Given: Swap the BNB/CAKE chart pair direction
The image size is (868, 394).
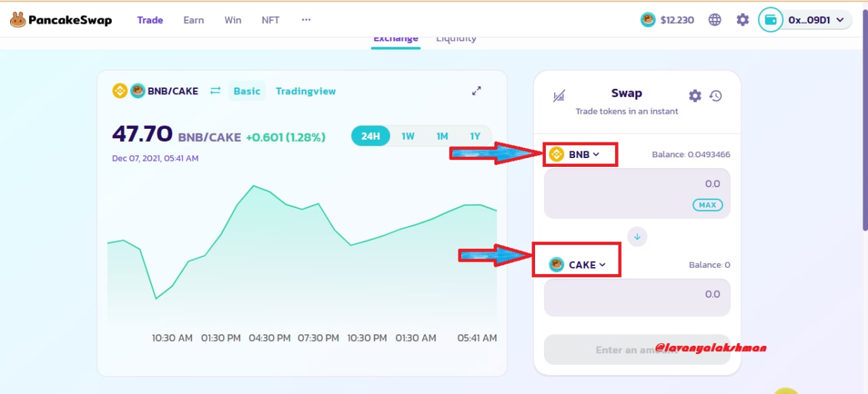Looking at the screenshot, I should pos(216,91).
